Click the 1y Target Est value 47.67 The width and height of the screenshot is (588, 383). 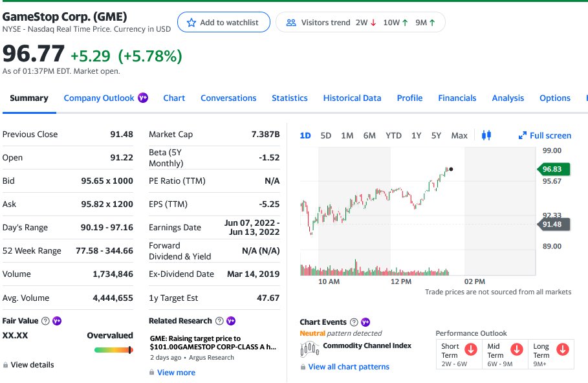tap(268, 298)
